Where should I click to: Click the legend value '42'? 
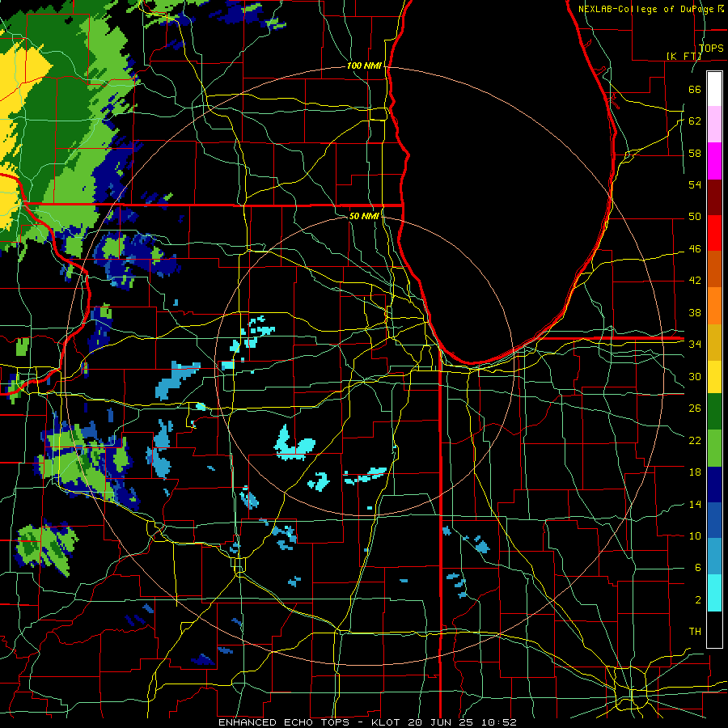695,280
